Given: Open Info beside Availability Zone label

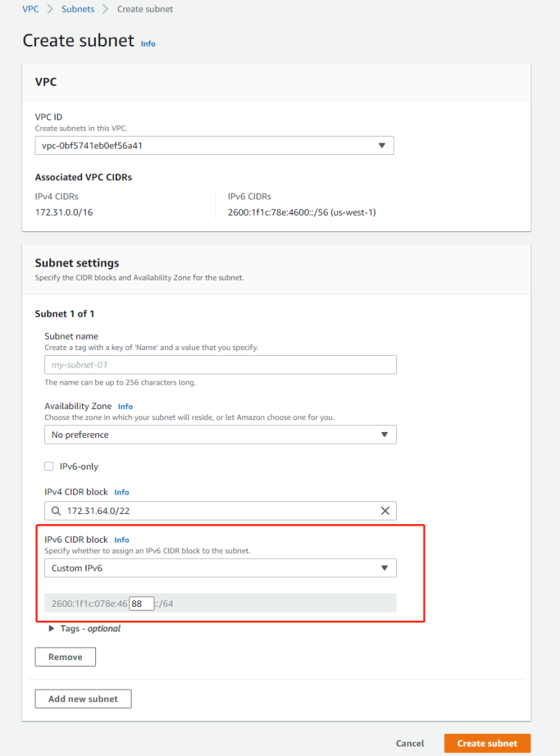Looking at the screenshot, I should [126, 406].
